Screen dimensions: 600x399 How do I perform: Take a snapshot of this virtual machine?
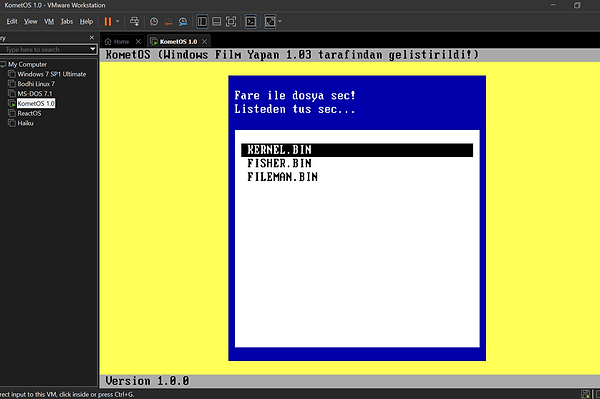(154, 22)
